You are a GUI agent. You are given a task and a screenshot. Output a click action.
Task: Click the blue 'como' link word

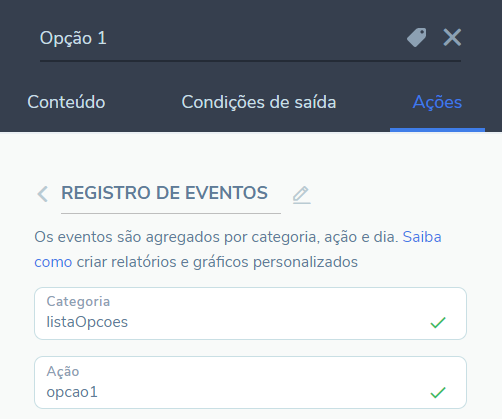pyautogui.click(x=53, y=262)
